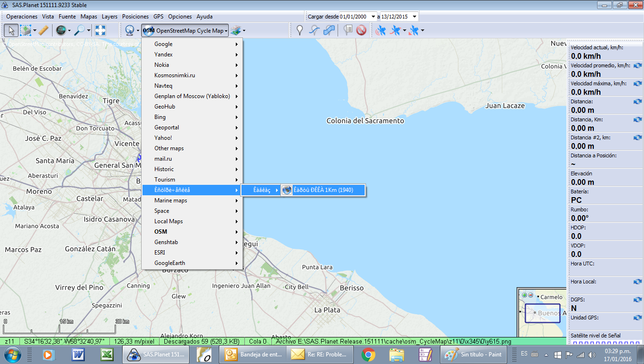Open the Cargar desde start date dropdown

point(373,17)
